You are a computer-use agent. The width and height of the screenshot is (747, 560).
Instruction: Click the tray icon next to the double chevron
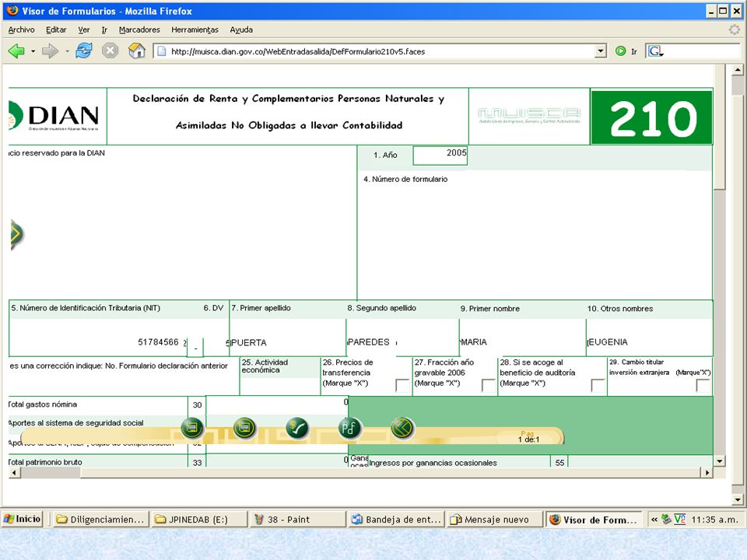pyautogui.click(x=667, y=519)
